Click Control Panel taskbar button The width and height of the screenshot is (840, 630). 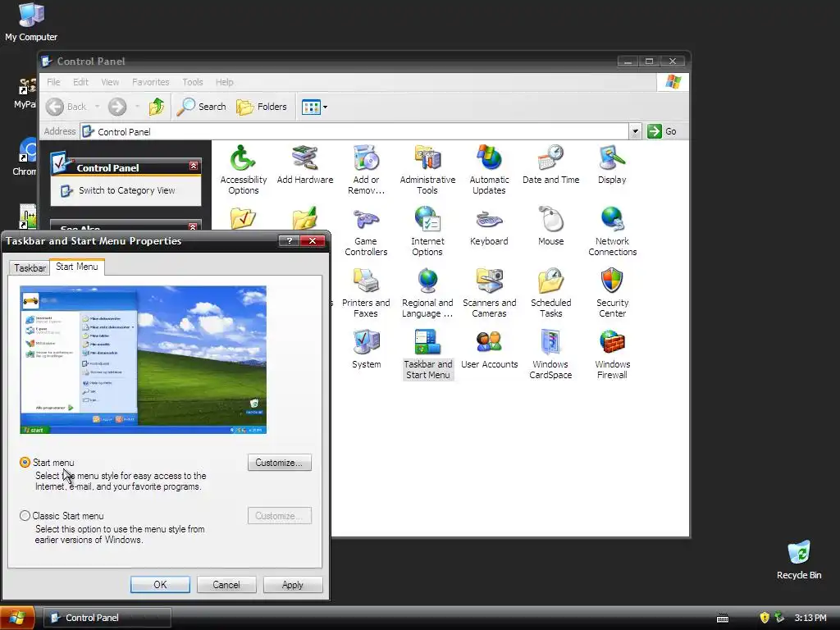[x=107, y=618]
